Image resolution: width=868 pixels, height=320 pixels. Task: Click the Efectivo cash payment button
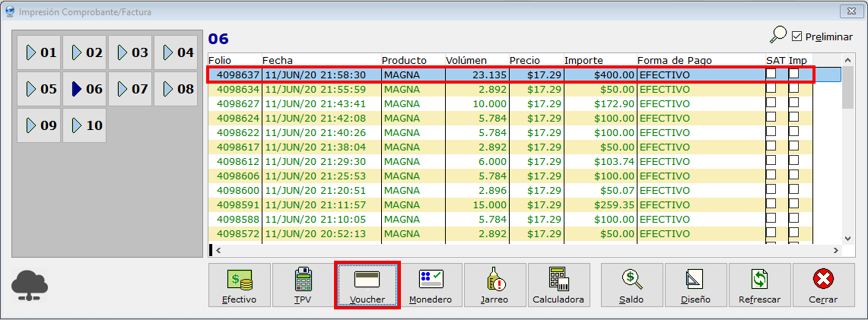click(240, 286)
